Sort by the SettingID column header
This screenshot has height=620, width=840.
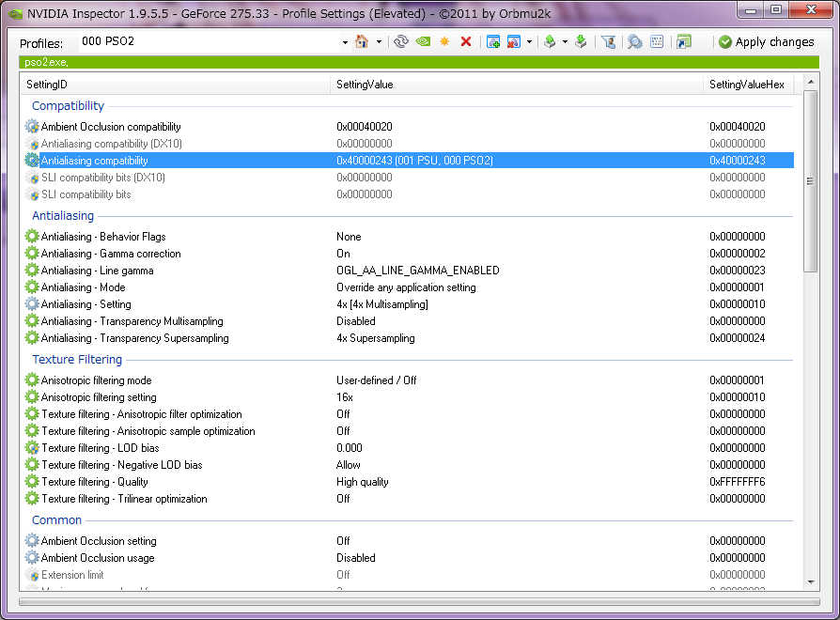tap(175, 85)
